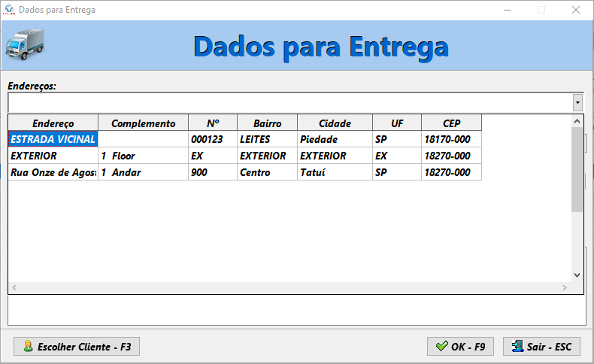This screenshot has height=364, width=594.
Task: Close the Dados para Entrega window
Action: point(575,11)
